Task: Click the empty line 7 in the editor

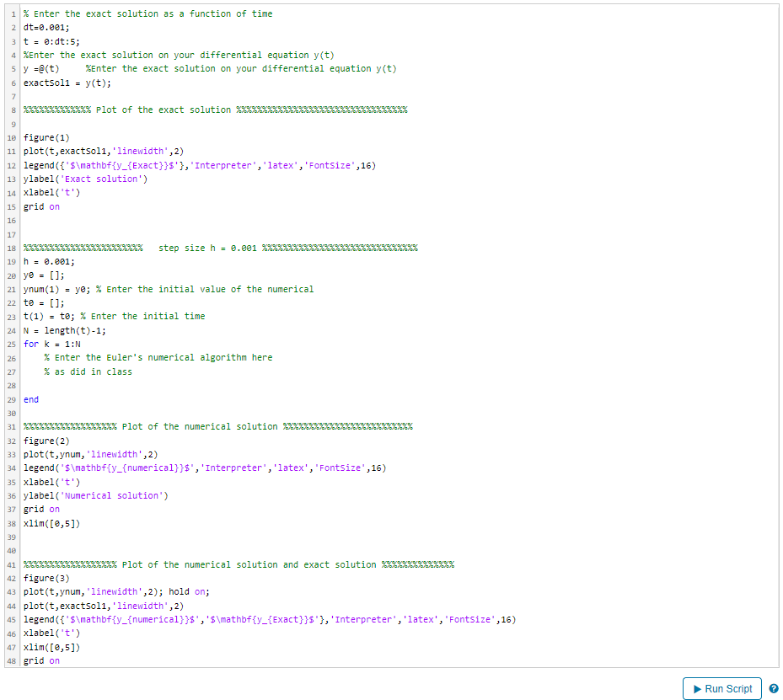Action: point(84,95)
